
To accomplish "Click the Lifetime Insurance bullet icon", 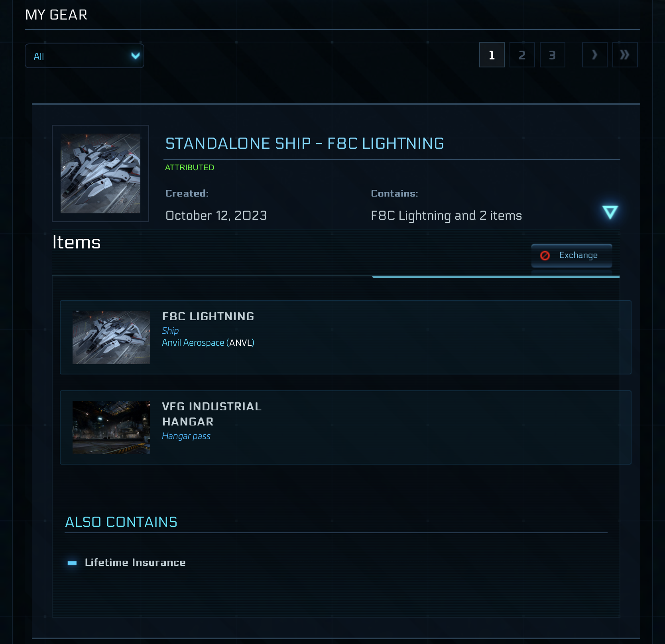I will 72,563.
